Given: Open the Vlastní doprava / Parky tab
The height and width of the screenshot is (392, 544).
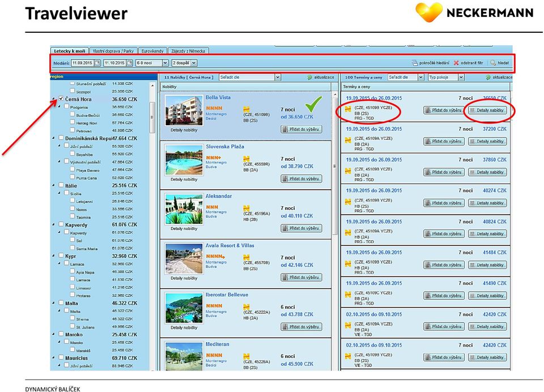Looking at the screenshot, I should coord(113,50).
